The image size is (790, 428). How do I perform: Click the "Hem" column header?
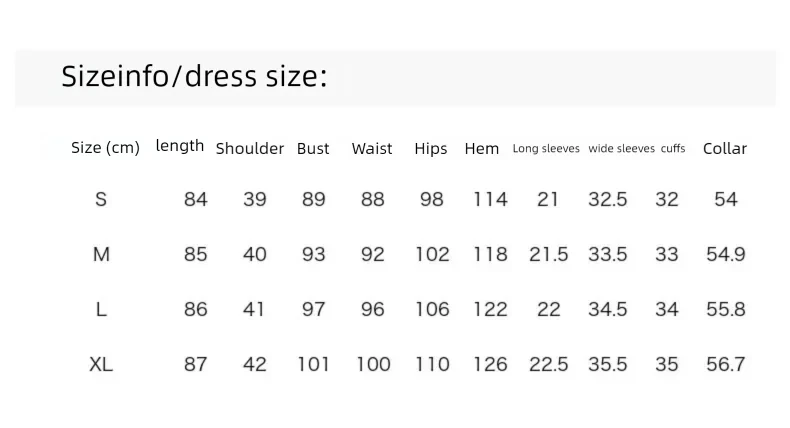tap(482, 148)
